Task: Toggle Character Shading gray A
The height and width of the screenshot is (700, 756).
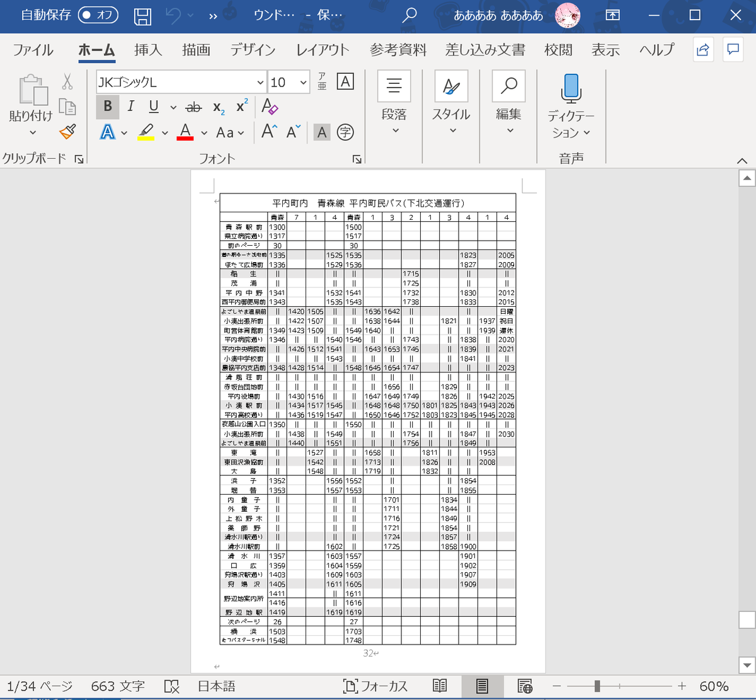Action: click(x=322, y=132)
